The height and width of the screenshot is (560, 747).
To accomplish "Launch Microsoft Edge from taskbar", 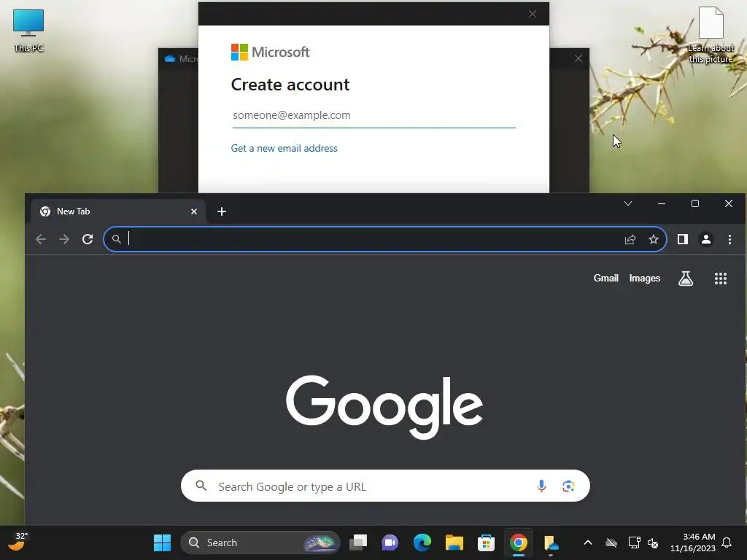I will (x=422, y=542).
